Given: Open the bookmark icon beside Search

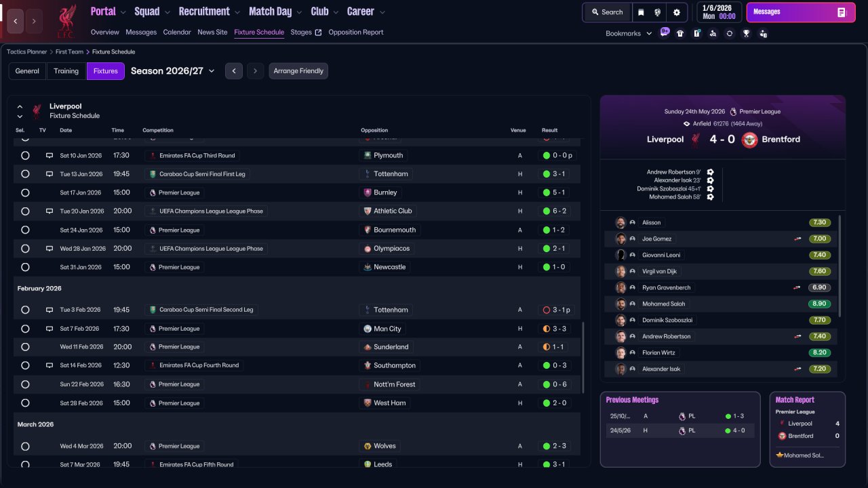Looking at the screenshot, I should click(x=641, y=12).
